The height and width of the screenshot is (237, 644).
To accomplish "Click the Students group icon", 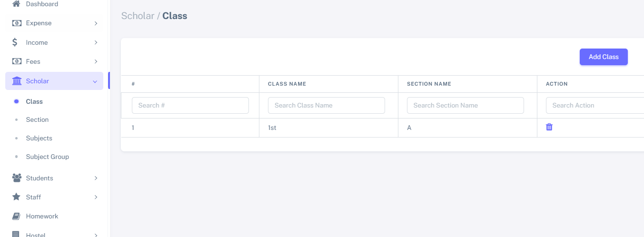I will [x=17, y=178].
